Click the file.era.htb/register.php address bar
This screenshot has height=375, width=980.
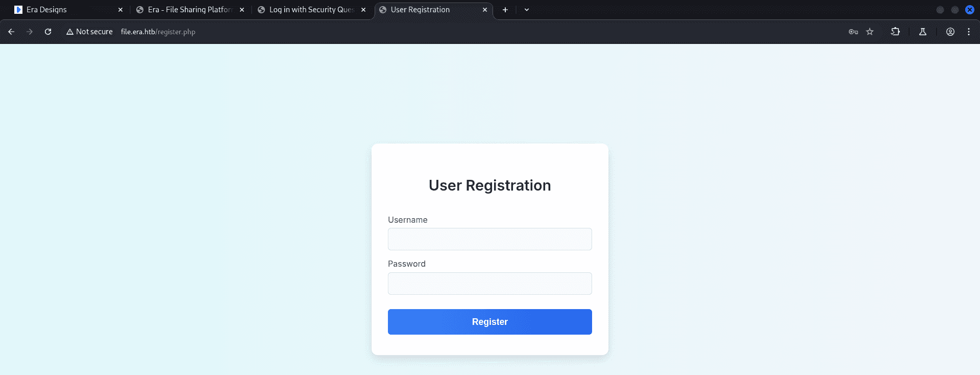(x=158, y=32)
